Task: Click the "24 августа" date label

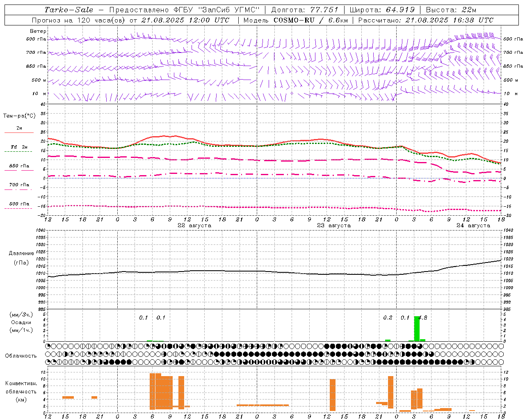Action: (x=473, y=226)
